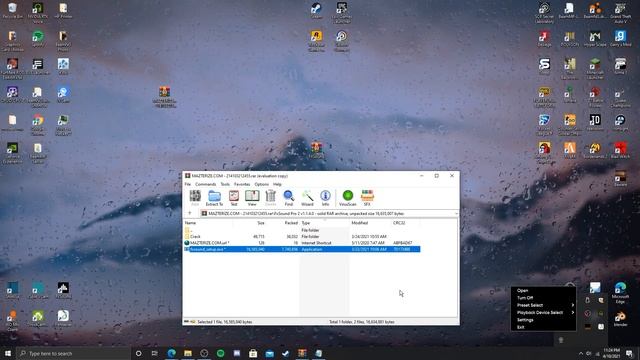Click the Info toolbar icon
This screenshot has width=640, height=360.
pos(325,198)
